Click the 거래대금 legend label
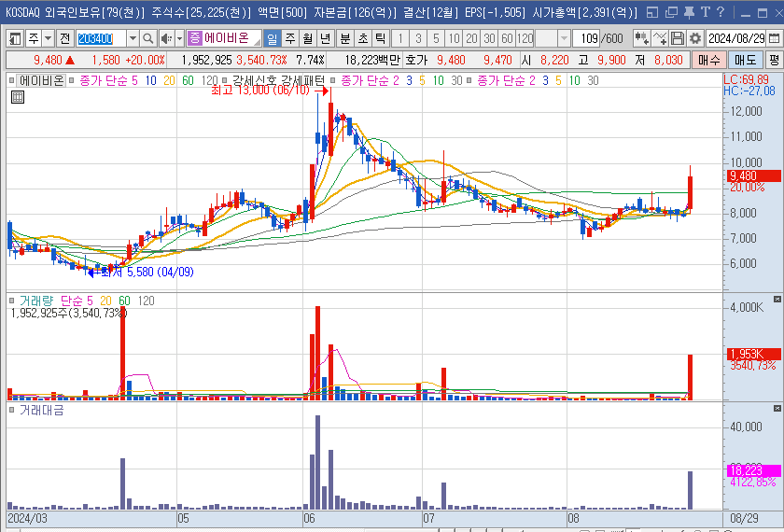 (41, 410)
